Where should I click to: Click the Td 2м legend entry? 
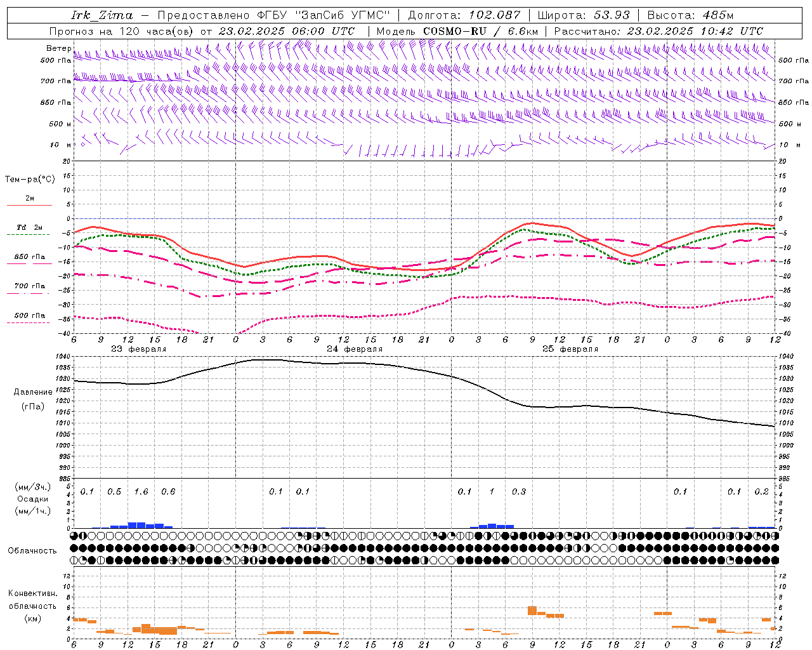pyautogui.click(x=30, y=227)
